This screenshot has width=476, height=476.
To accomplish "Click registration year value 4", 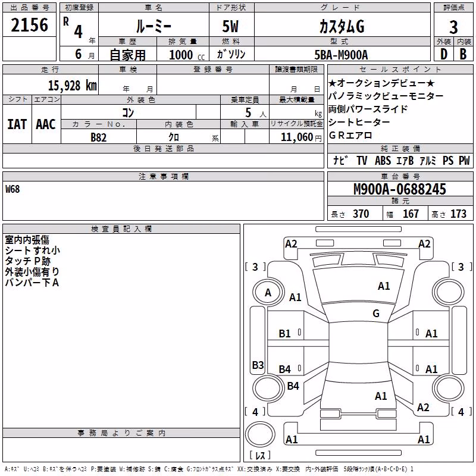I will click(79, 32).
